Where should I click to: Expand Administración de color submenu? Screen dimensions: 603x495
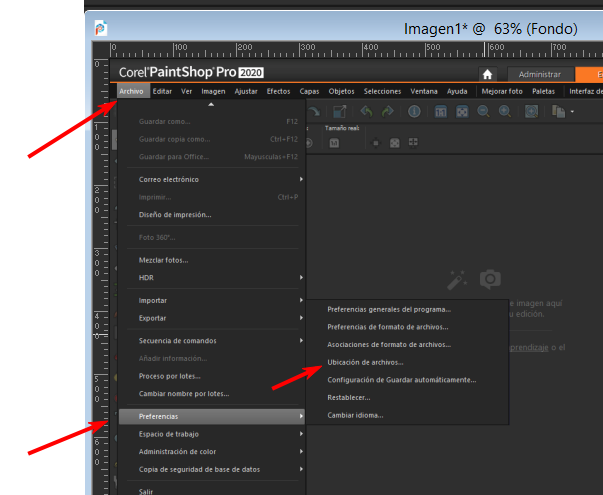212,452
